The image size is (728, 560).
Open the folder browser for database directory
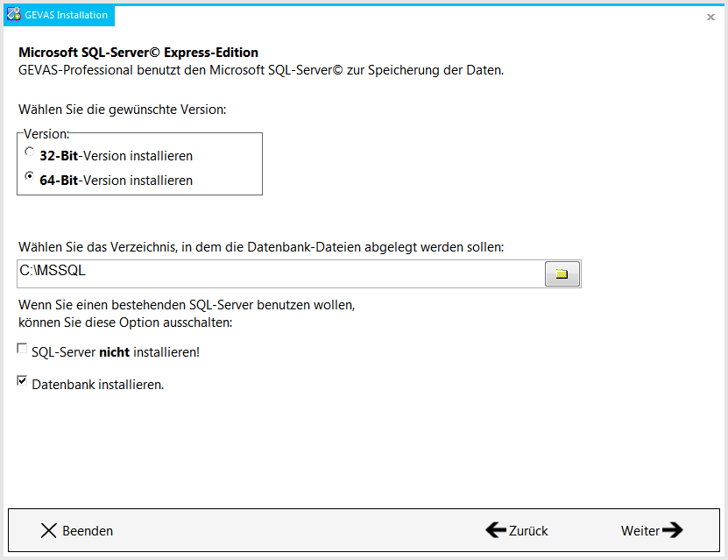coord(562,273)
